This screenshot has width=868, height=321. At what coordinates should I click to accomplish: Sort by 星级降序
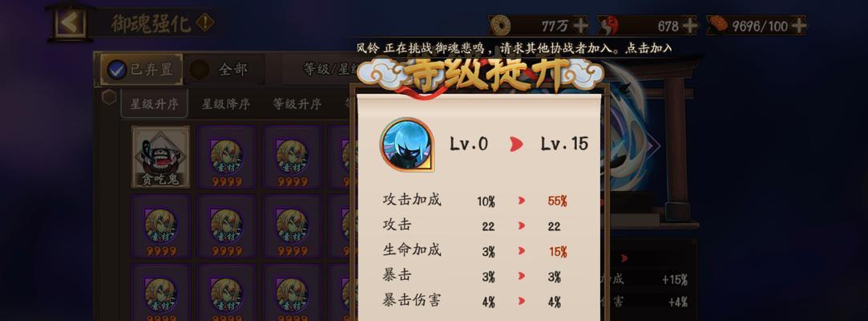[225, 104]
